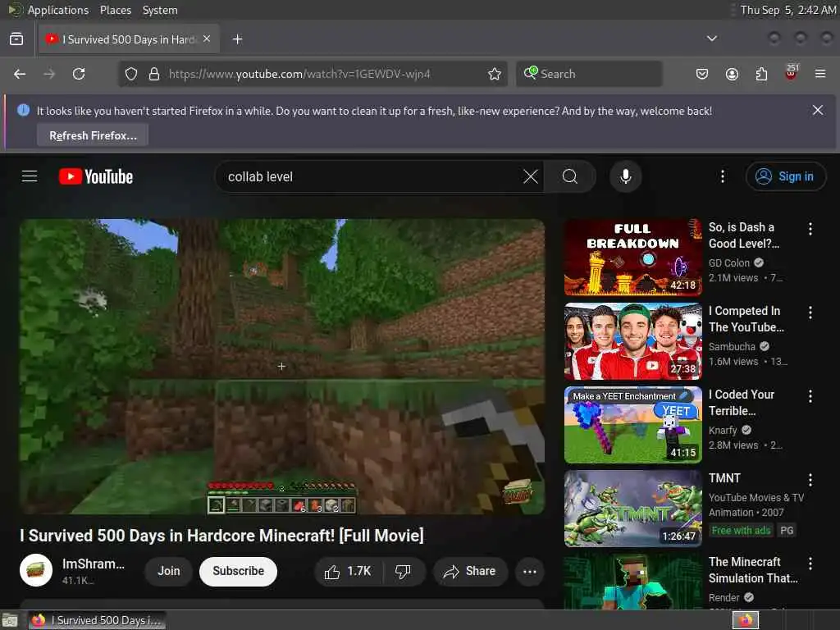This screenshot has height=630, width=840.
Task: Open Knarfy channel name
Action: click(723, 430)
